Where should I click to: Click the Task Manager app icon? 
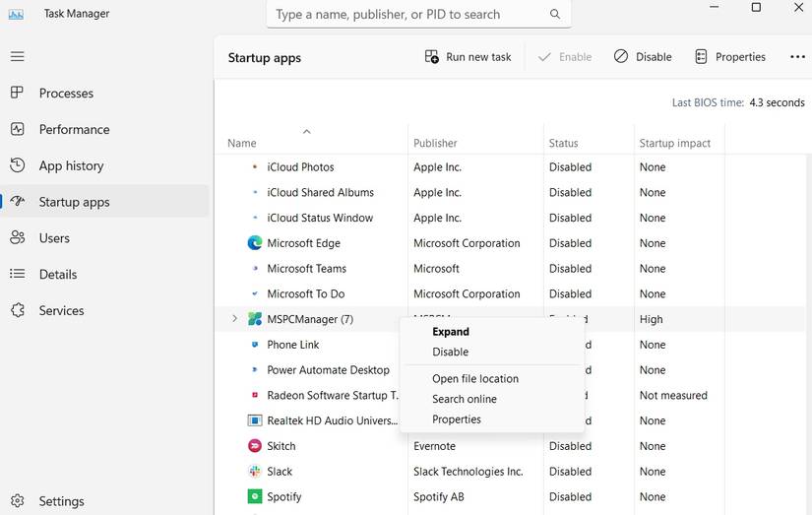point(16,14)
